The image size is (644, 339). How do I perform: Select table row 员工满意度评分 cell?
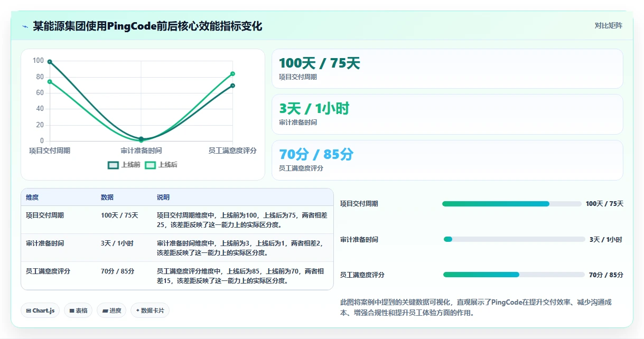(x=48, y=271)
